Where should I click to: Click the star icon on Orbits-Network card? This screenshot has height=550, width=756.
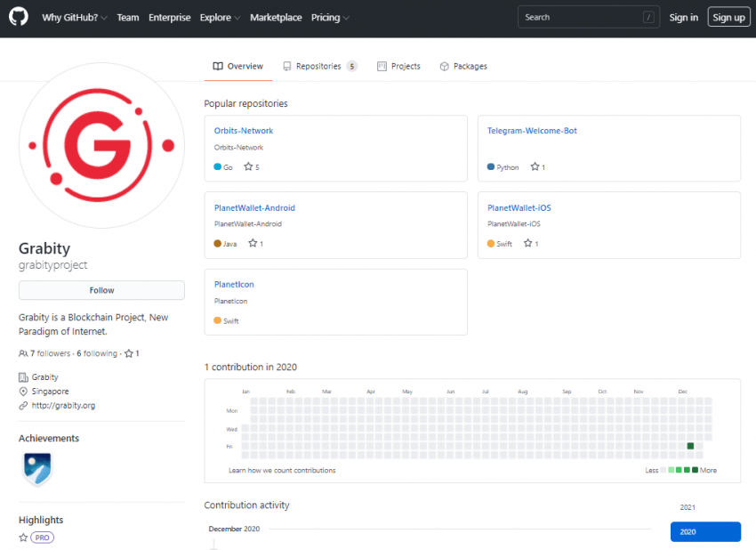pyautogui.click(x=248, y=167)
